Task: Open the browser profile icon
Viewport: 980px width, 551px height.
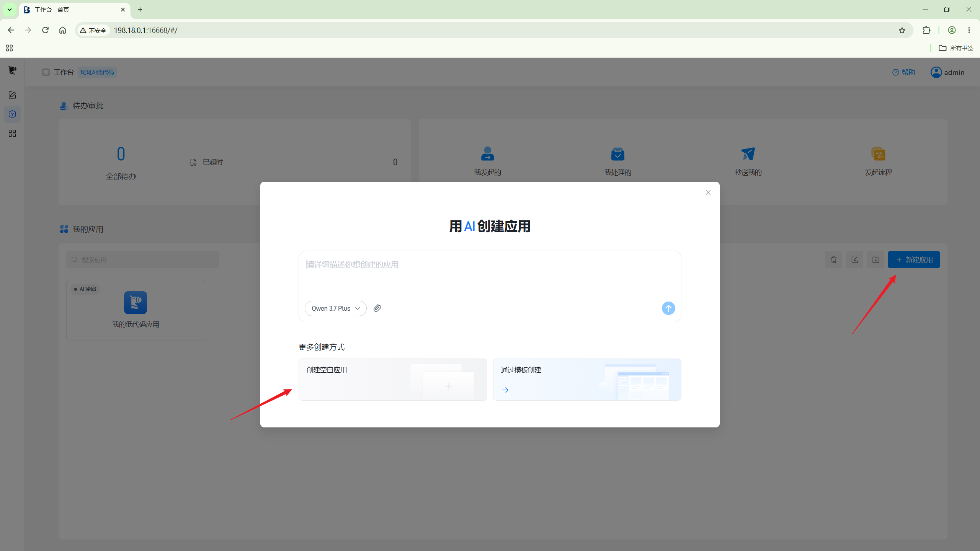Action: point(952,30)
